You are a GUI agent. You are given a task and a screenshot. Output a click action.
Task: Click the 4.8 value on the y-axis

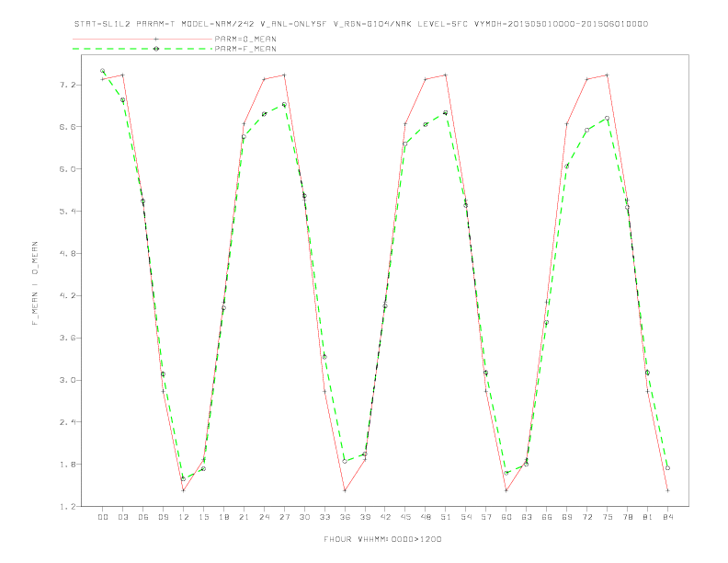(67, 253)
